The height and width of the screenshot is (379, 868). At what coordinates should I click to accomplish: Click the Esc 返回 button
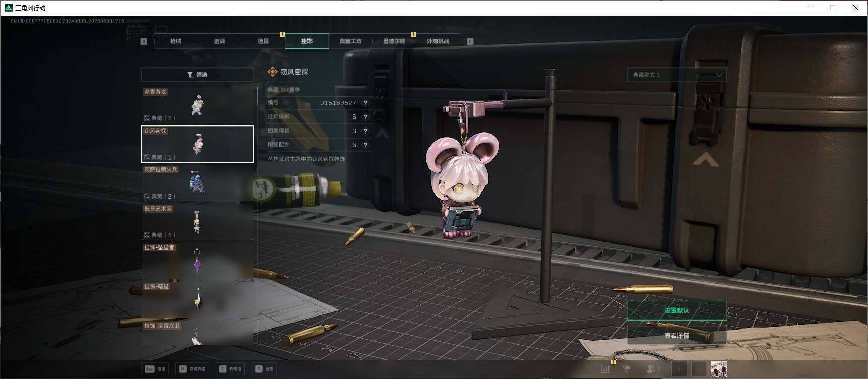click(155, 369)
